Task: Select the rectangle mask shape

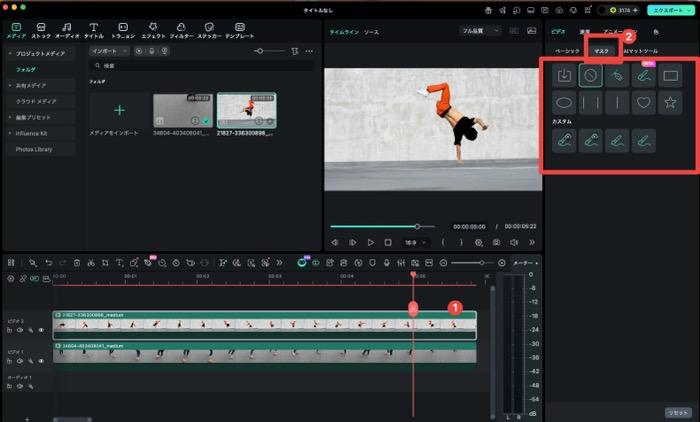Action: (x=670, y=75)
